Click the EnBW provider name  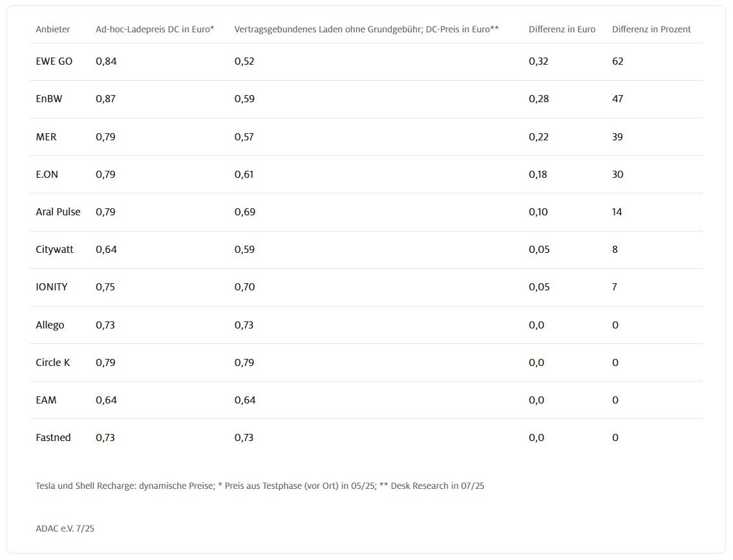[49, 99]
